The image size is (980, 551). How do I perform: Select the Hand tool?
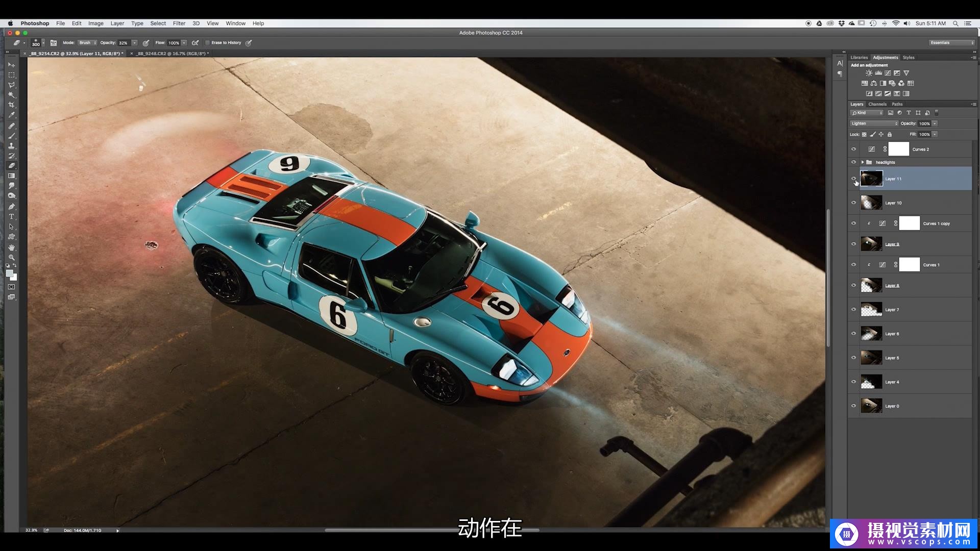click(11, 247)
